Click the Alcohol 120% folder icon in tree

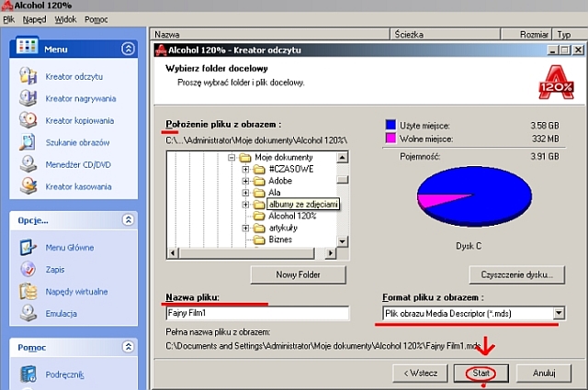[x=259, y=217]
